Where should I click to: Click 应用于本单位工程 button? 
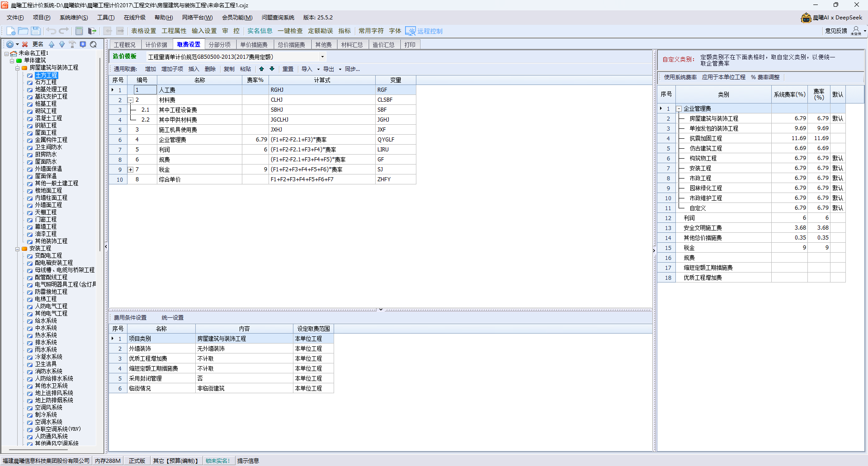pos(724,77)
